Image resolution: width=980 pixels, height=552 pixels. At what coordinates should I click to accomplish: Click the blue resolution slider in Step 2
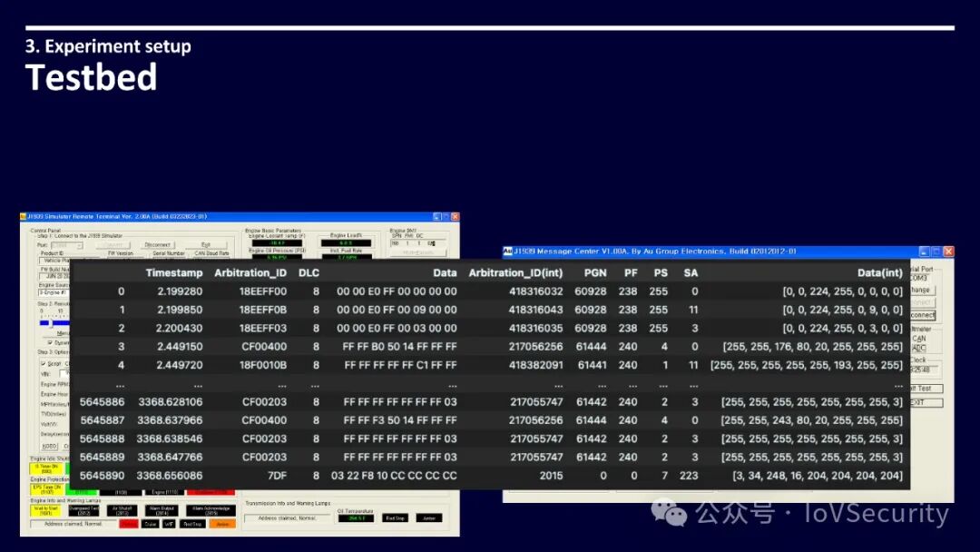[x=54, y=322]
